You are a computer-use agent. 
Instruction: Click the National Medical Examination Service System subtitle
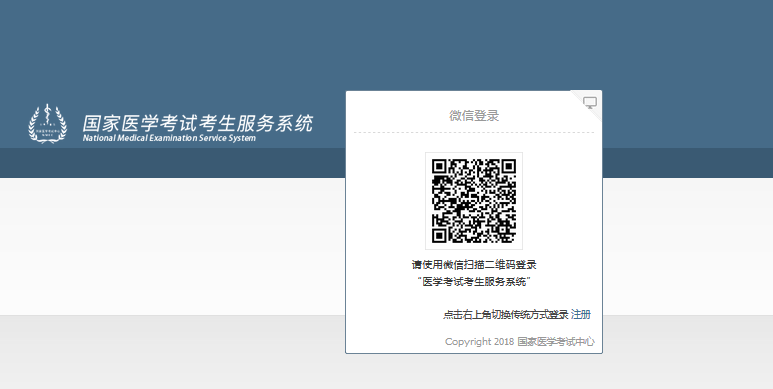coord(169,138)
